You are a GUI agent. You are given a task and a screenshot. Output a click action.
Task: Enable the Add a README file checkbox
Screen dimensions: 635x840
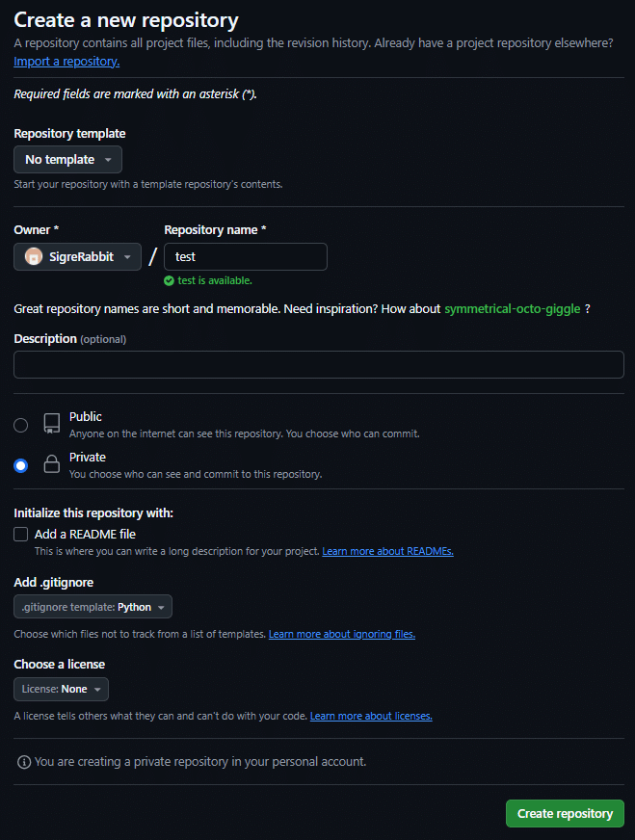pyautogui.click(x=20, y=534)
